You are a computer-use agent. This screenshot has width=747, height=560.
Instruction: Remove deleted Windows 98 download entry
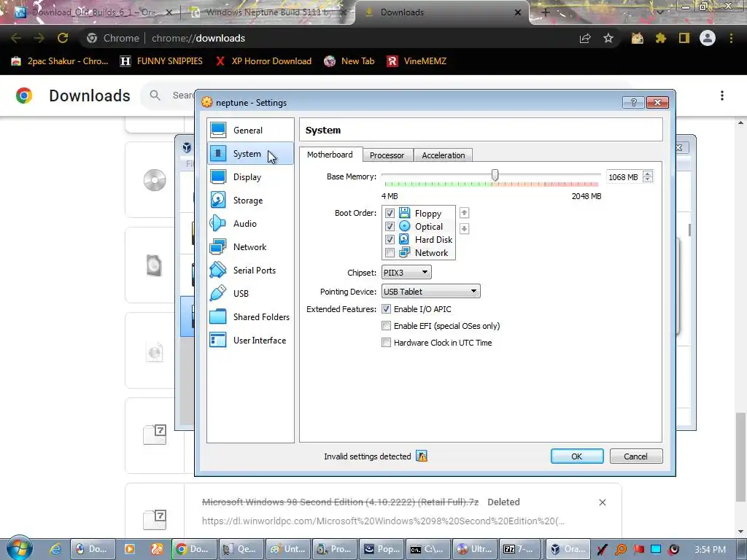pyautogui.click(x=602, y=502)
